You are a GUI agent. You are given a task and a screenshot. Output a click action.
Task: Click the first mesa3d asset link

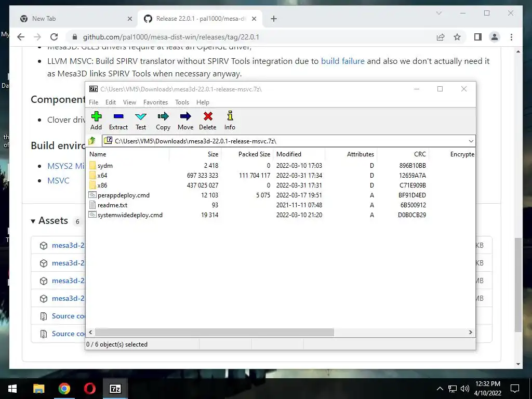(68, 245)
